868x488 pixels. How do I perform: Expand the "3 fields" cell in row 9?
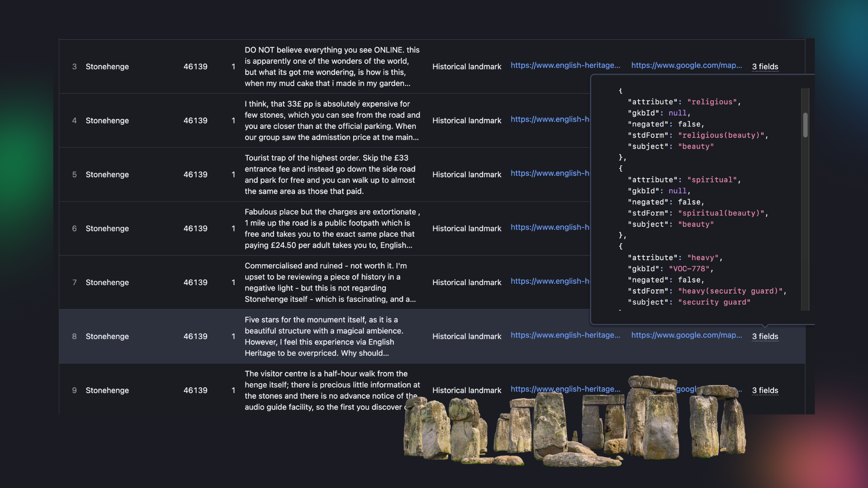point(765,390)
